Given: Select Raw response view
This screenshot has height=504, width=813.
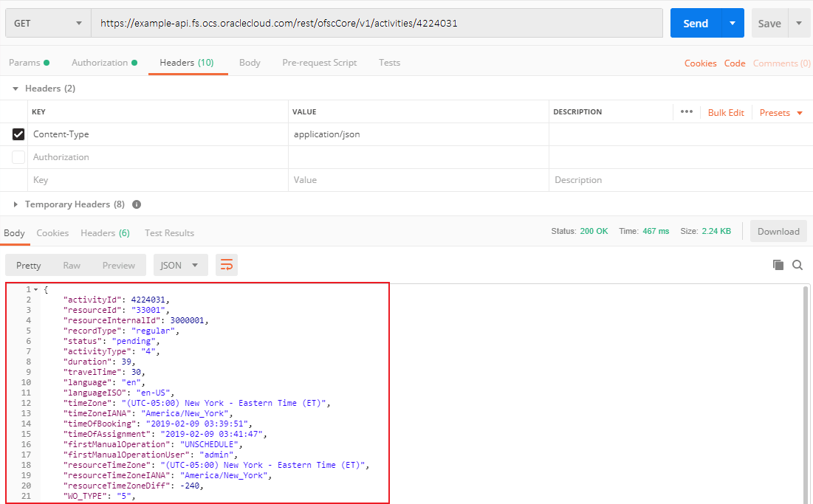Looking at the screenshot, I should [x=72, y=265].
